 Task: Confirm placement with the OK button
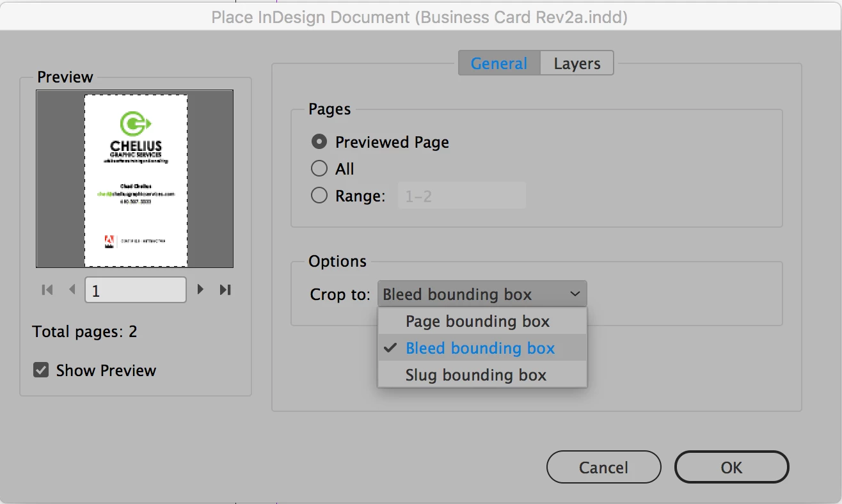(x=731, y=468)
